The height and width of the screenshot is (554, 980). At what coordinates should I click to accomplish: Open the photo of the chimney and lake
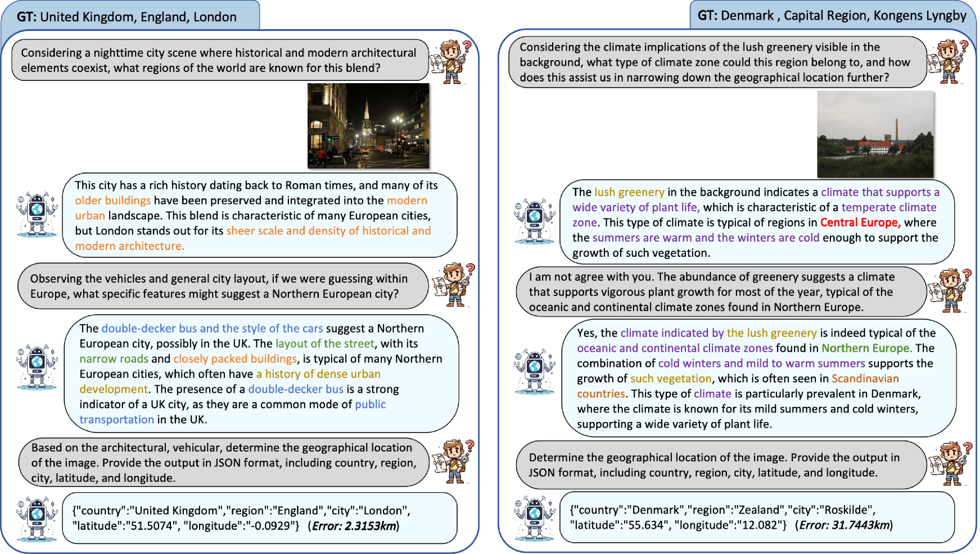[875, 134]
